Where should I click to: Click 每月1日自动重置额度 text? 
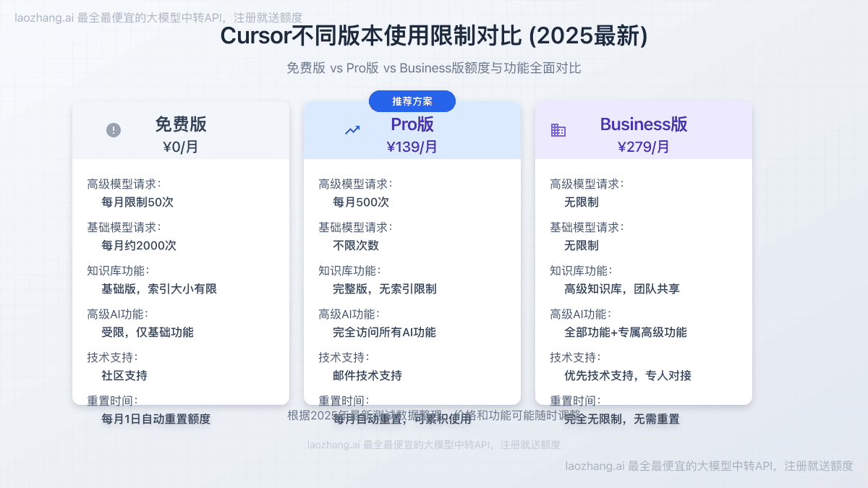tap(156, 419)
